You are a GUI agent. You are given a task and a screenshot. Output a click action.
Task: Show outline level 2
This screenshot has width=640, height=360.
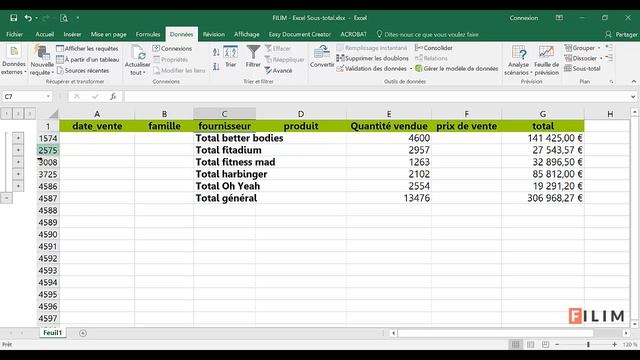pyautogui.click(x=18, y=113)
